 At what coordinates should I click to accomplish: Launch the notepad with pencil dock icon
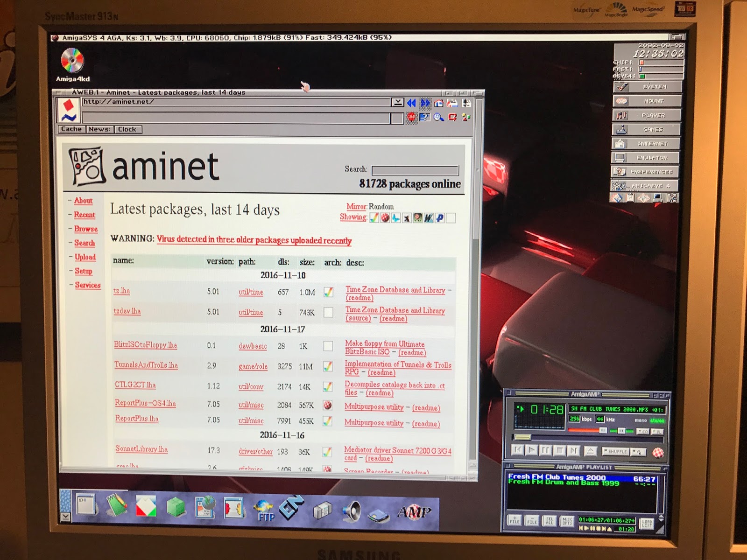[x=117, y=506]
